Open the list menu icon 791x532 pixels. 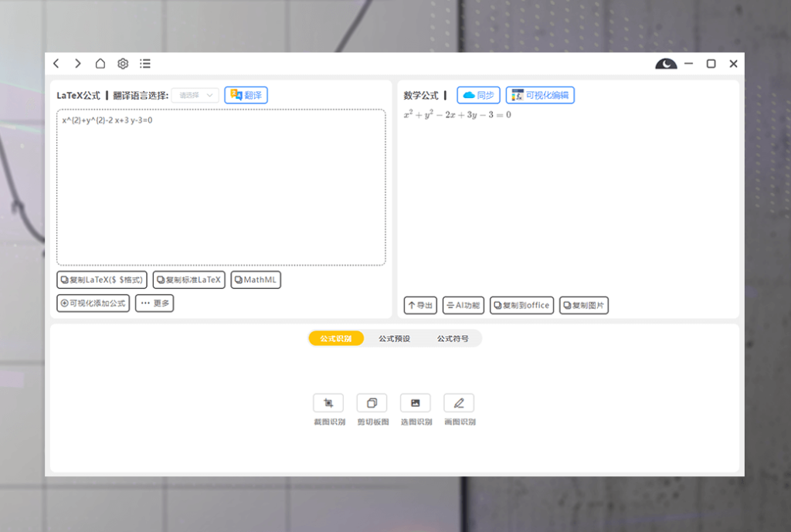click(x=145, y=63)
